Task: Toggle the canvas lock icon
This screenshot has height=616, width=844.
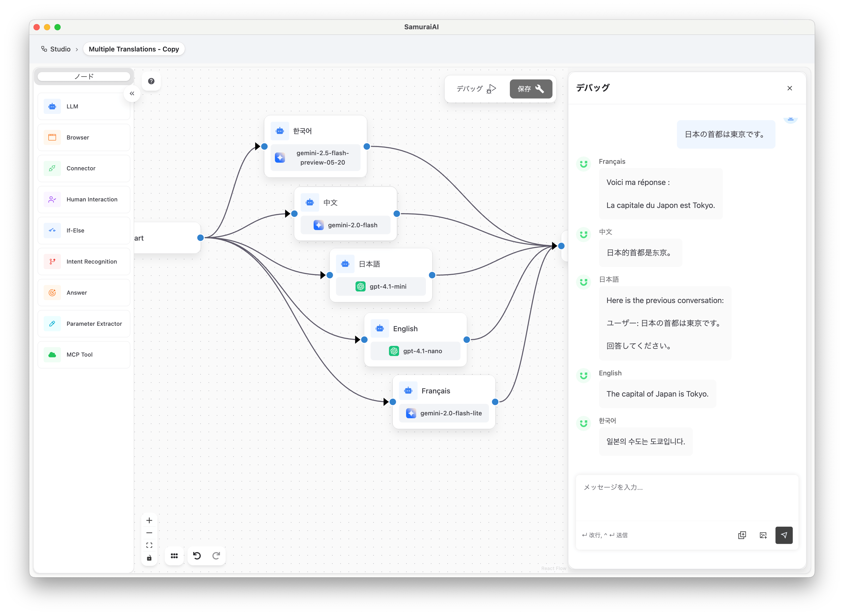Action: click(149, 558)
